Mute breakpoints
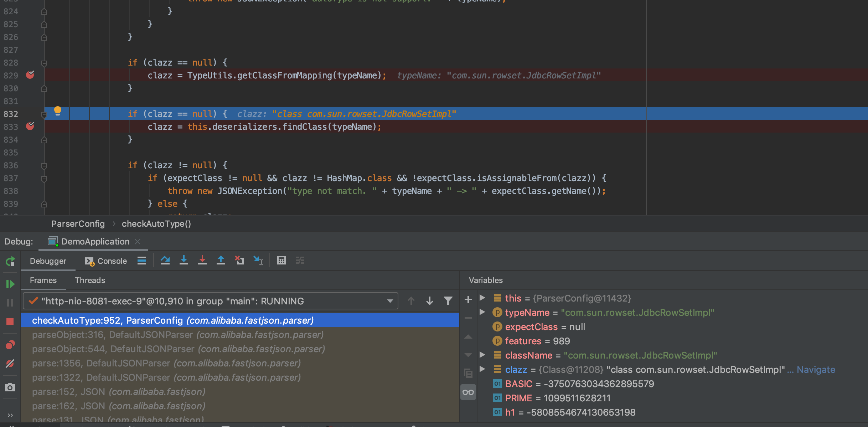 [x=10, y=364]
